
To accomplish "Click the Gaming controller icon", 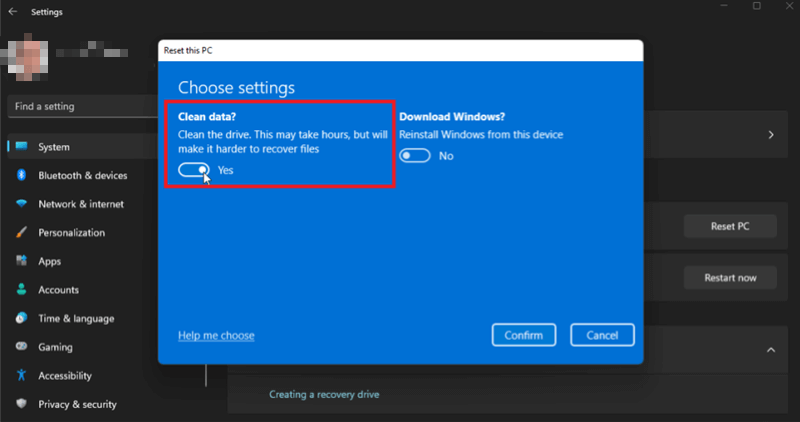I will tap(21, 347).
